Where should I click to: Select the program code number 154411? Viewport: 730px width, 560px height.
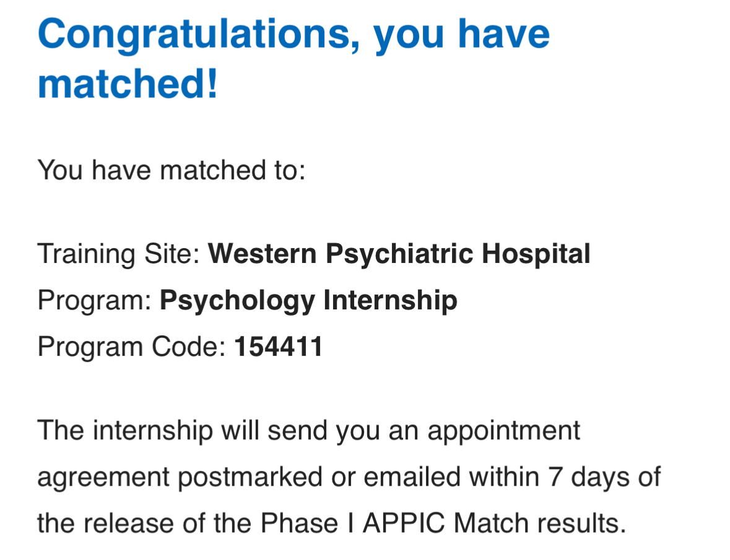(279, 347)
